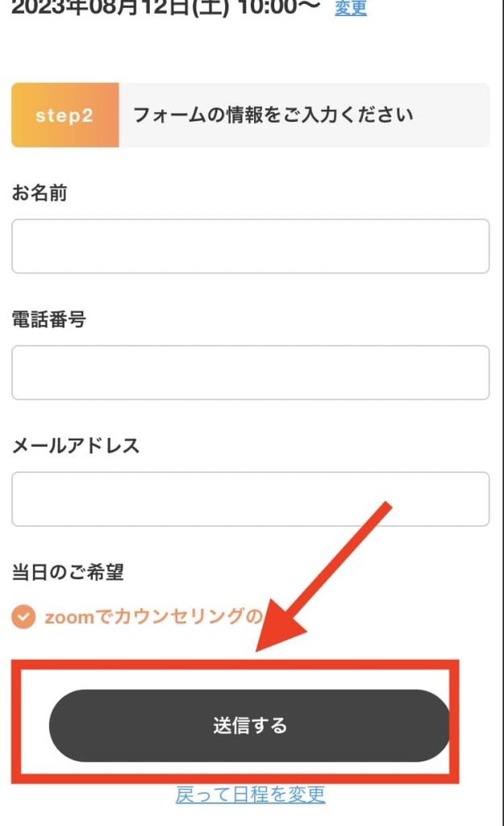The height and width of the screenshot is (826, 504).
Task: Select the zoomでカウンセリング option label
Action: 153,618
